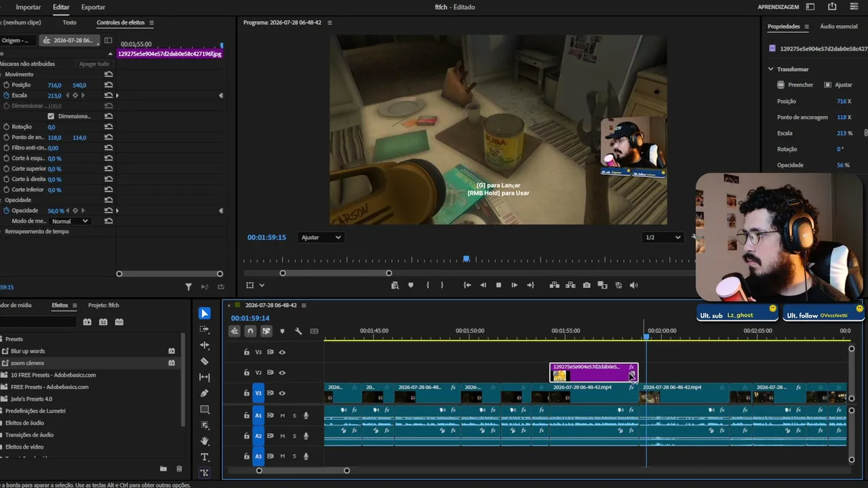Screen dimensions: 868x488
Task: Open the timeline sequence panel menu
Action: [304, 305]
